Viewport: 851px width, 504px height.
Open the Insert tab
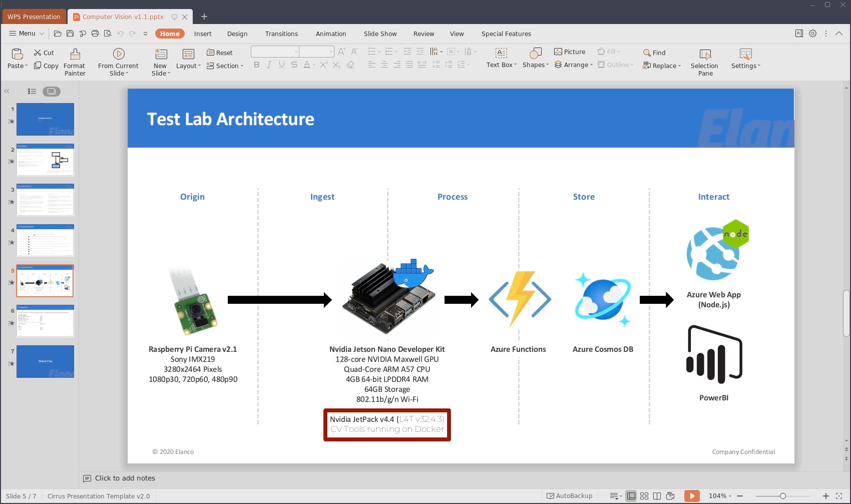pos(203,34)
